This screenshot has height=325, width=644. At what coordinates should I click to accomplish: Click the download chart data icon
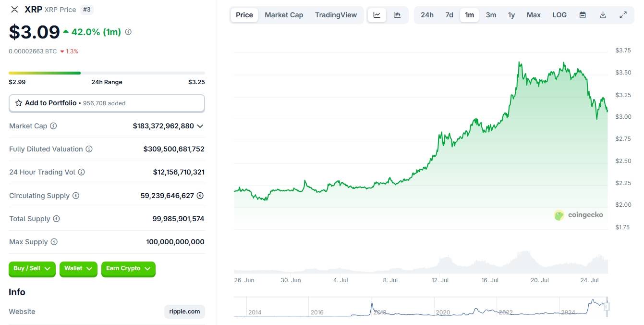603,15
